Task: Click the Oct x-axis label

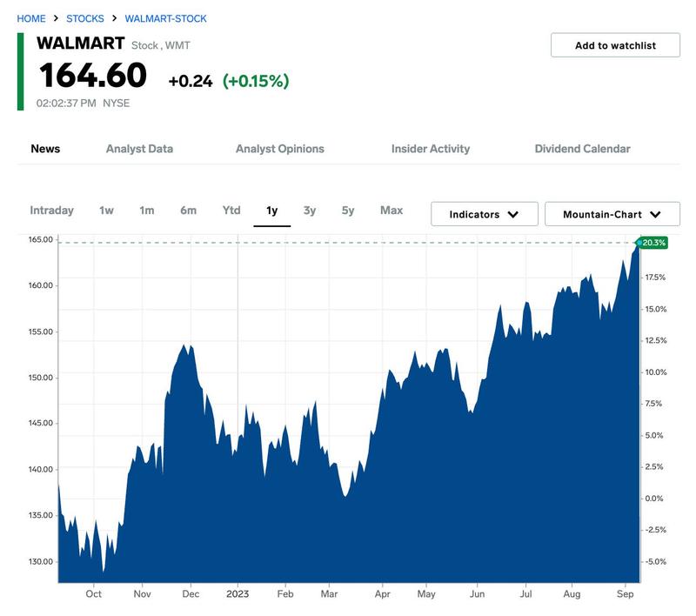Action: coord(94,593)
